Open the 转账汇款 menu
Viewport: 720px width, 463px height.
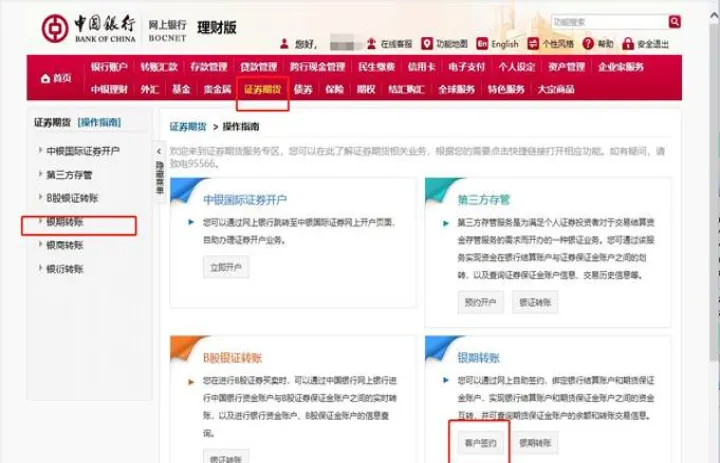[x=159, y=67]
